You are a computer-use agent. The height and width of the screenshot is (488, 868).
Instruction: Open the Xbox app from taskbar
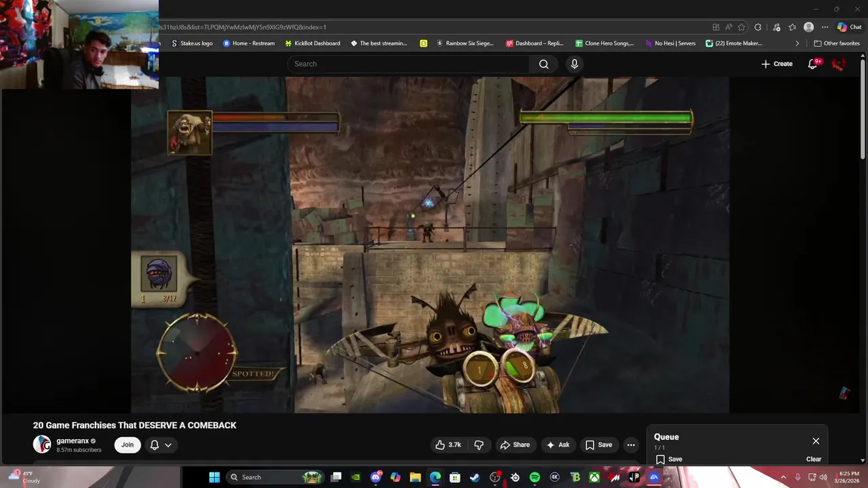coord(594,477)
